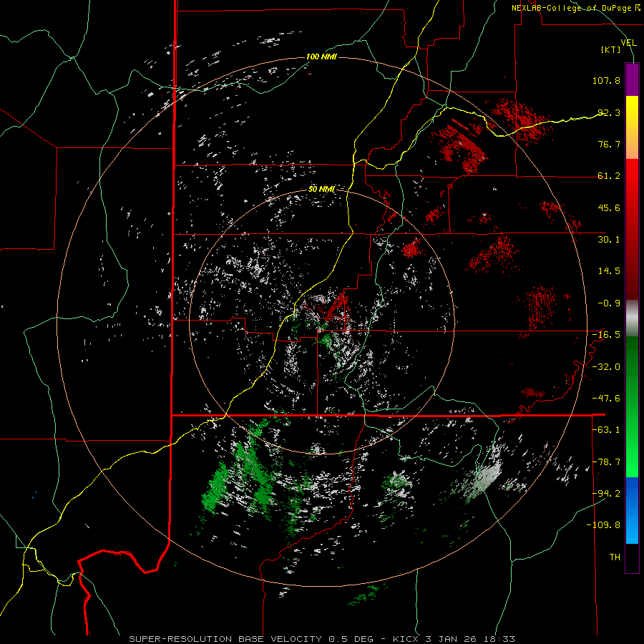Click the VEL legend title
644x644 pixels.
pos(628,42)
